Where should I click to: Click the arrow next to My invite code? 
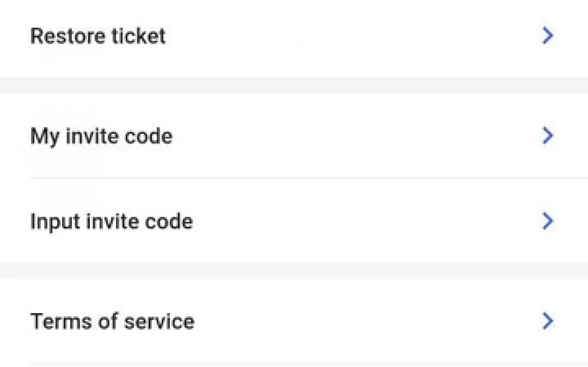pos(548,136)
